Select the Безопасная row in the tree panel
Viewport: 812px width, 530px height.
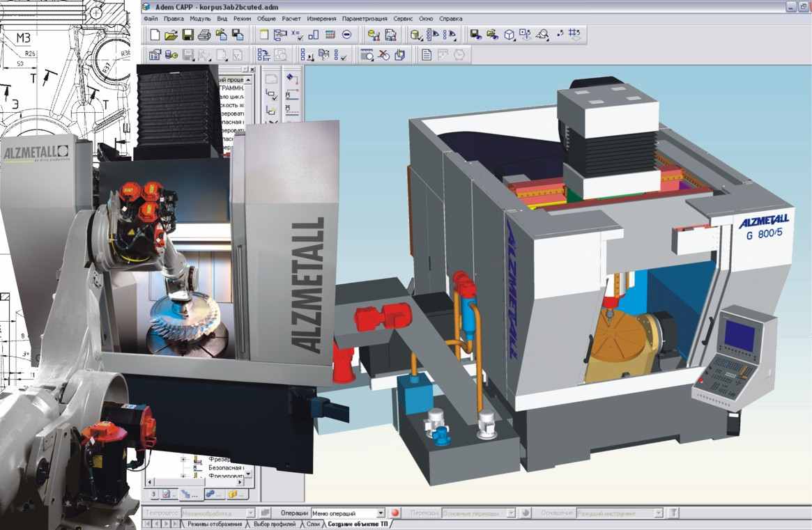click(x=225, y=467)
